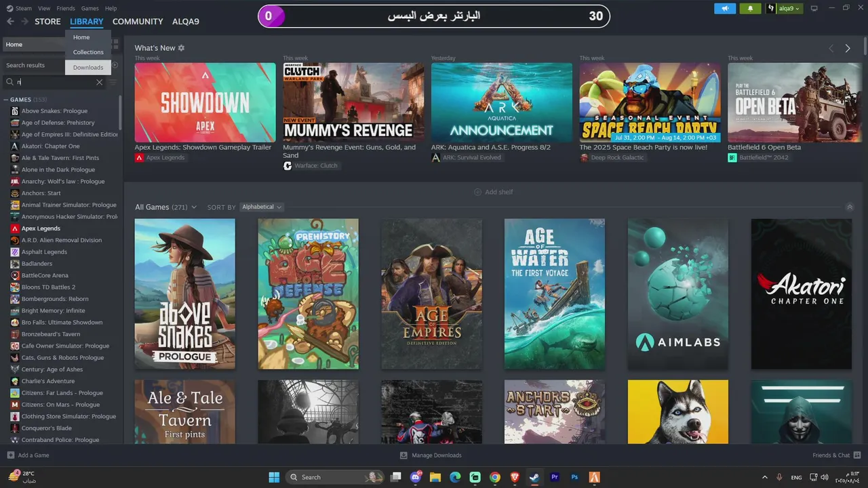
Task: Open Photoshop from taskbar
Action: [574, 477]
